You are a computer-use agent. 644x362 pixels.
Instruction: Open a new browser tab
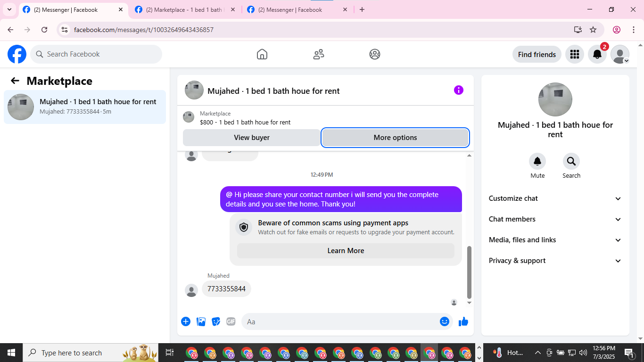(x=362, y=9)
